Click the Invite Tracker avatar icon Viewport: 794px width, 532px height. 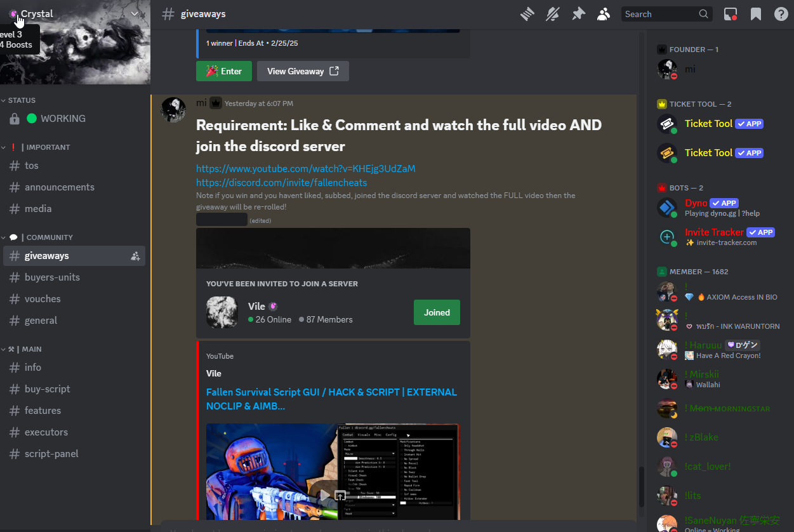(667, 237)
